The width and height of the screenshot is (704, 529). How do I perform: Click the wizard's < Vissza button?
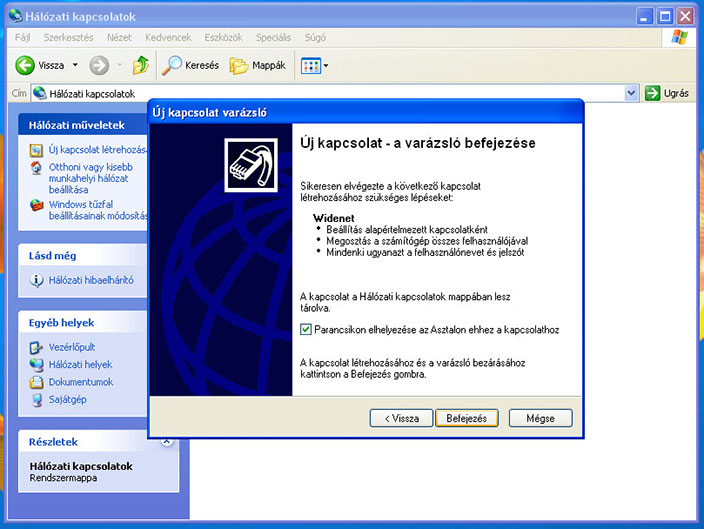point(401,418)
